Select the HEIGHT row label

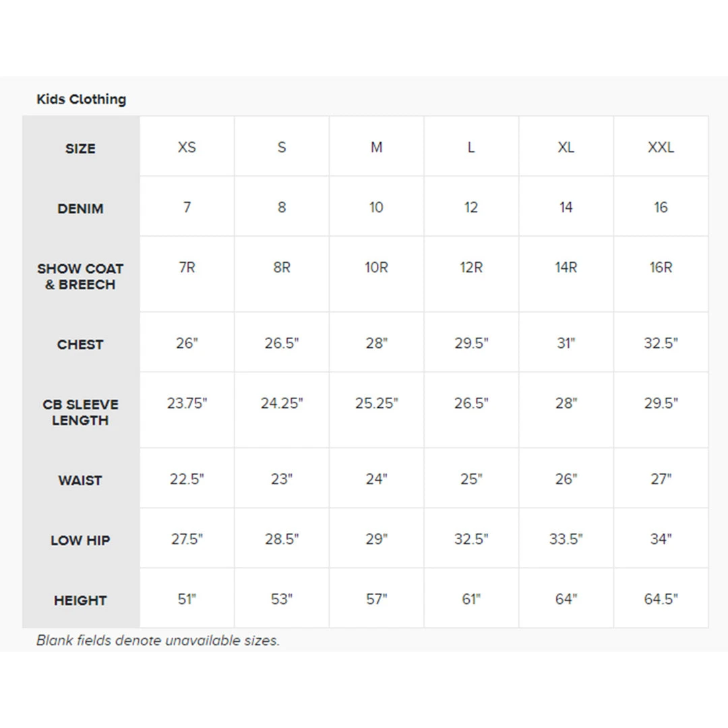pos(80,601)
